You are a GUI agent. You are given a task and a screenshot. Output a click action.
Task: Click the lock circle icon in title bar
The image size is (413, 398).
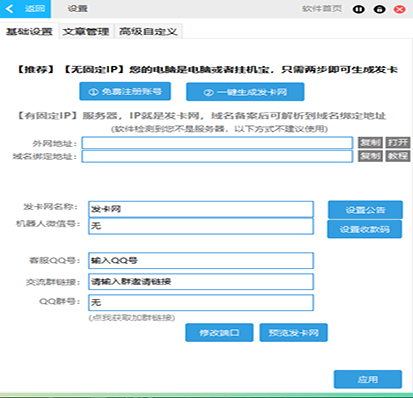(x=379, y=9)
